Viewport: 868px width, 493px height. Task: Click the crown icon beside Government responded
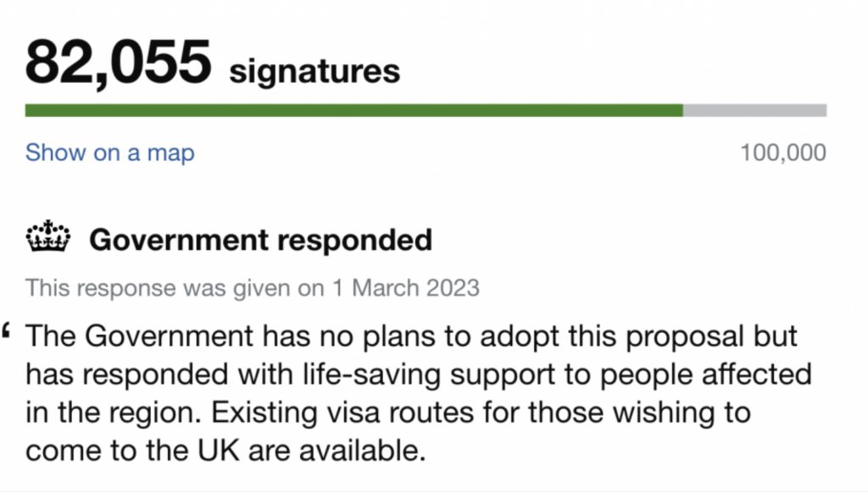pos(48,237)
